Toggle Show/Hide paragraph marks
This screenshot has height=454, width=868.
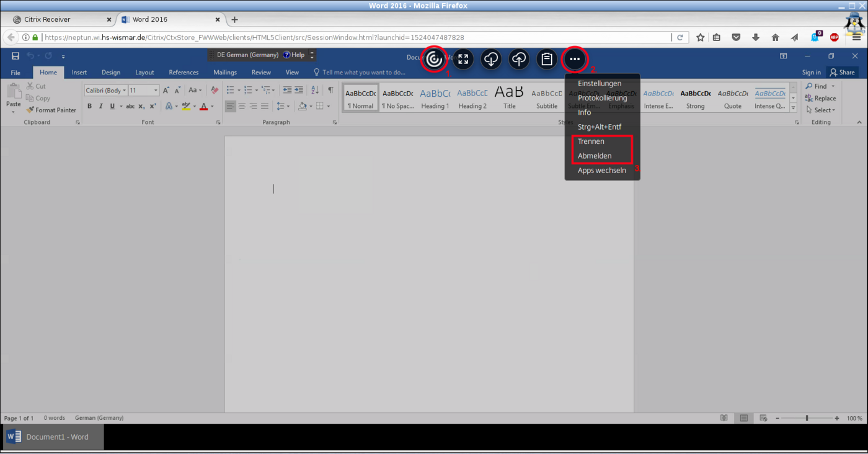330,90
